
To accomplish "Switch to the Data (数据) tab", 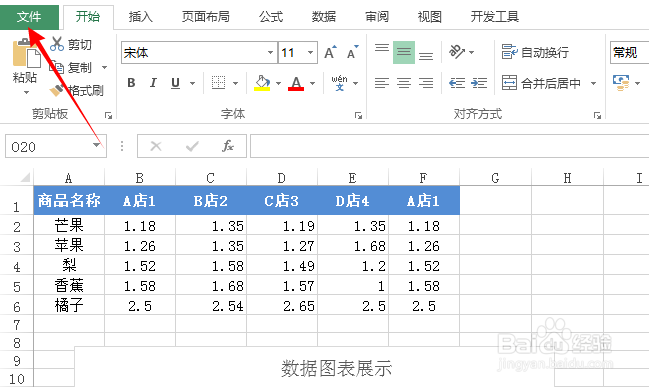I will pyautogui.click(x=324, y=17).
